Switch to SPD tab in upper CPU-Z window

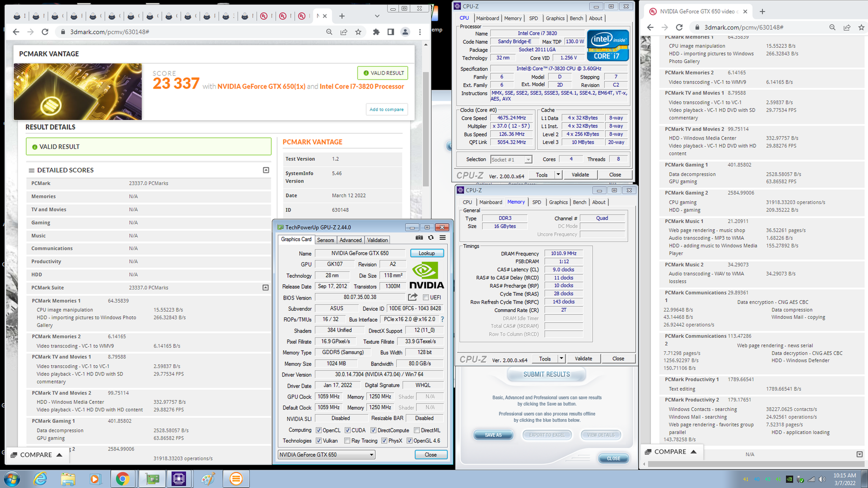(x=533, y=18)
